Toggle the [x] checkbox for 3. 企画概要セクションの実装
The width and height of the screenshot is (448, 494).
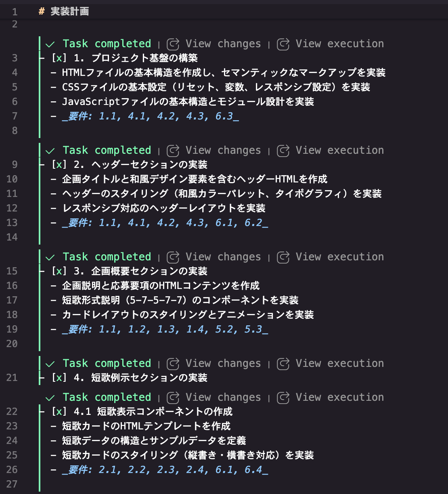tap(59, 271)
